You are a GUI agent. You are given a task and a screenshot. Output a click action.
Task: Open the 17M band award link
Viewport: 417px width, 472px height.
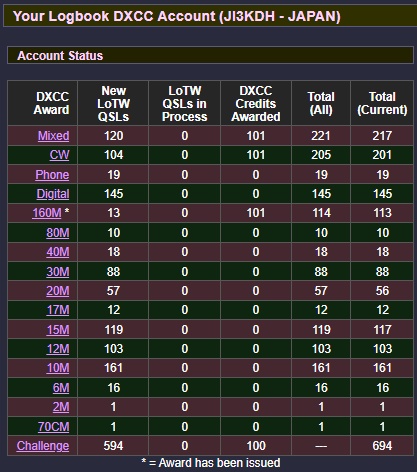point(58,310)
